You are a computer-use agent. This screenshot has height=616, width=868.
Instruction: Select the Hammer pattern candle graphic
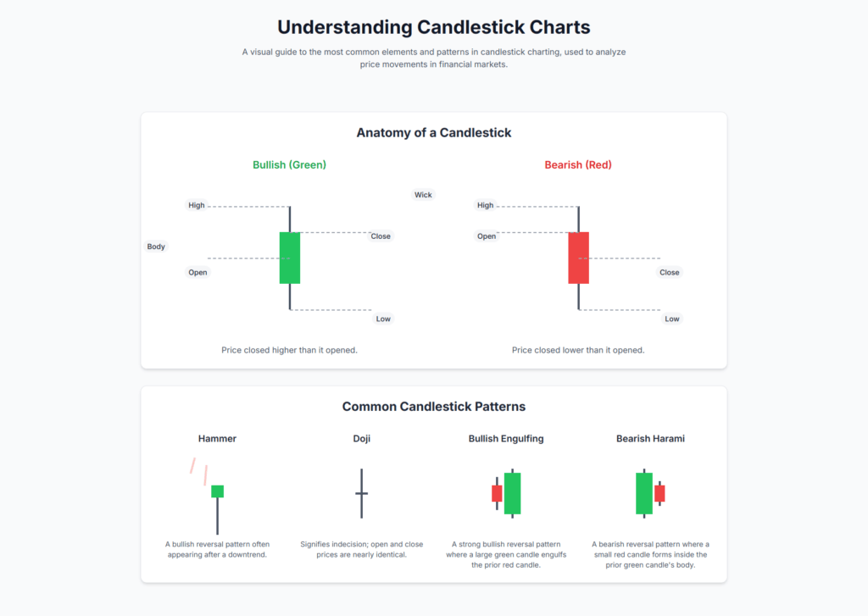pos(217,492)
